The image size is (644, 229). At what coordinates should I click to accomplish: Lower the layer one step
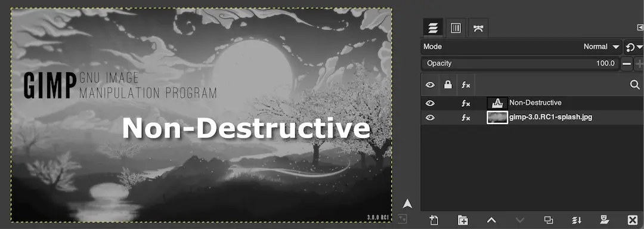pyautogui.click(x=520, y=221)
